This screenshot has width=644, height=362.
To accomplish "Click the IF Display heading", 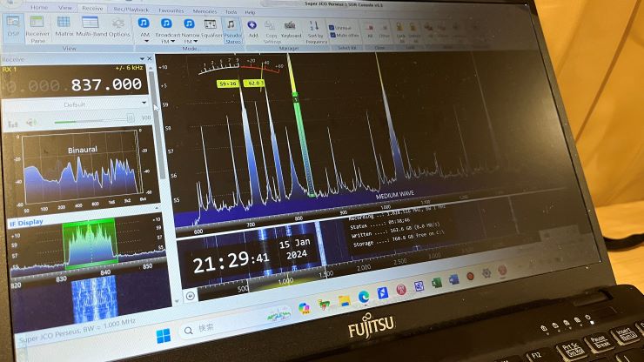I will point(26,223).
